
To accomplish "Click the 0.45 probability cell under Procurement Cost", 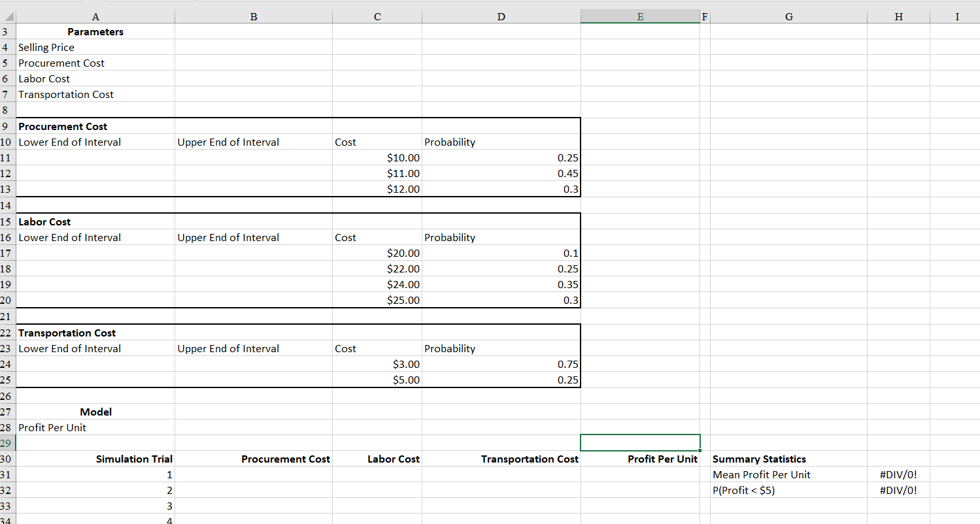I will click(501, 173).
